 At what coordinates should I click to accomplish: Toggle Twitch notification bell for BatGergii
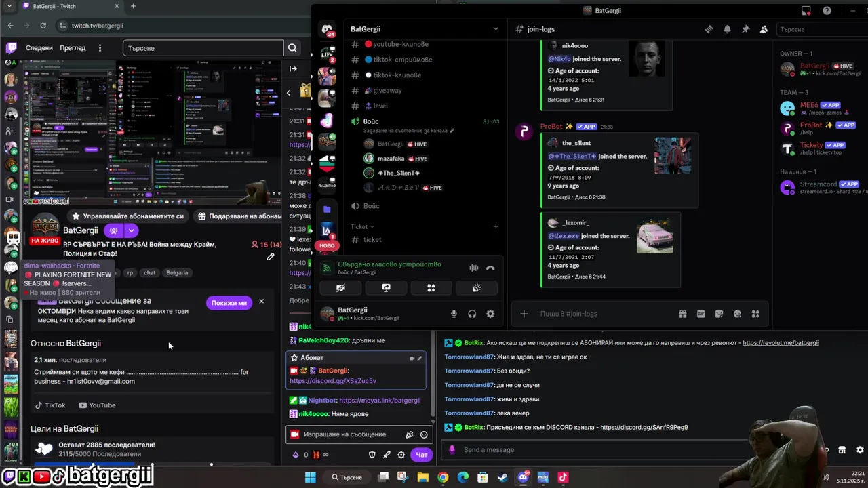(x=113, y=230)
